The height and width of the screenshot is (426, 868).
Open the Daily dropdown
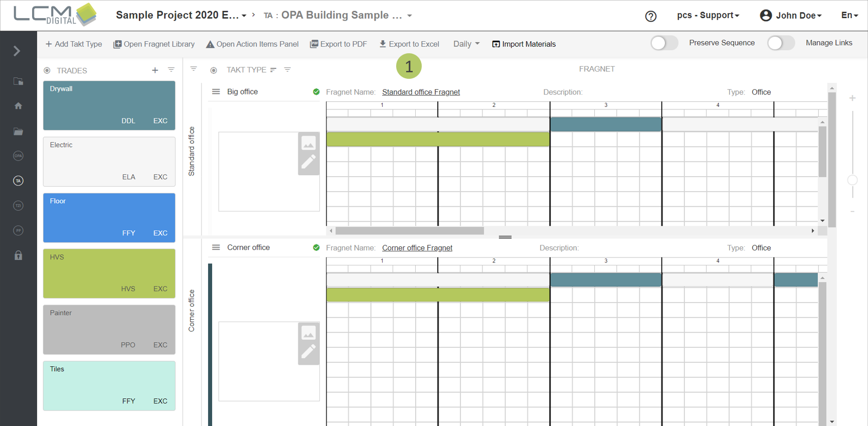[x=466, y=44]
